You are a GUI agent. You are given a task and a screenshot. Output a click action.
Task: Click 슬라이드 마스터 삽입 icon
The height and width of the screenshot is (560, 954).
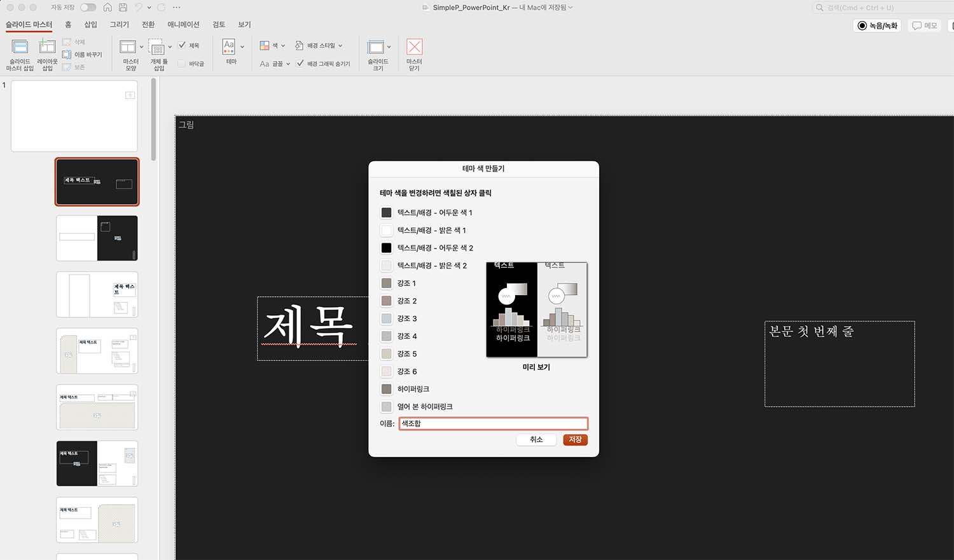click(x=20, y=46)
